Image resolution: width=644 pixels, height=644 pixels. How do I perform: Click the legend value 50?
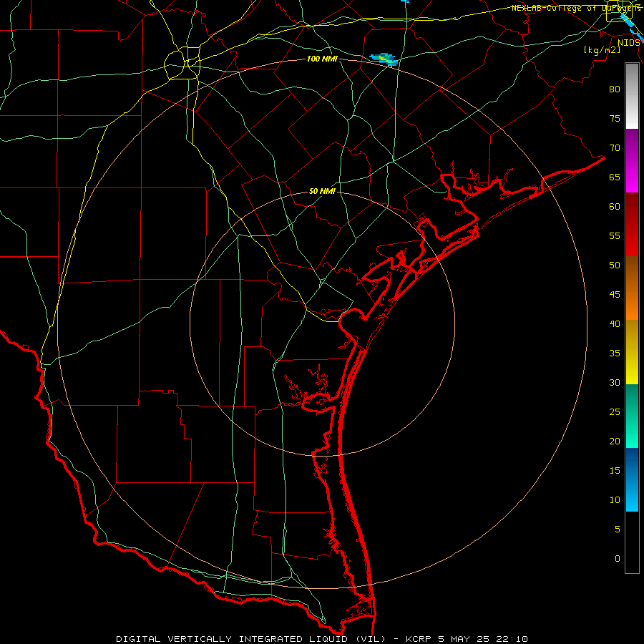(615, 265)
